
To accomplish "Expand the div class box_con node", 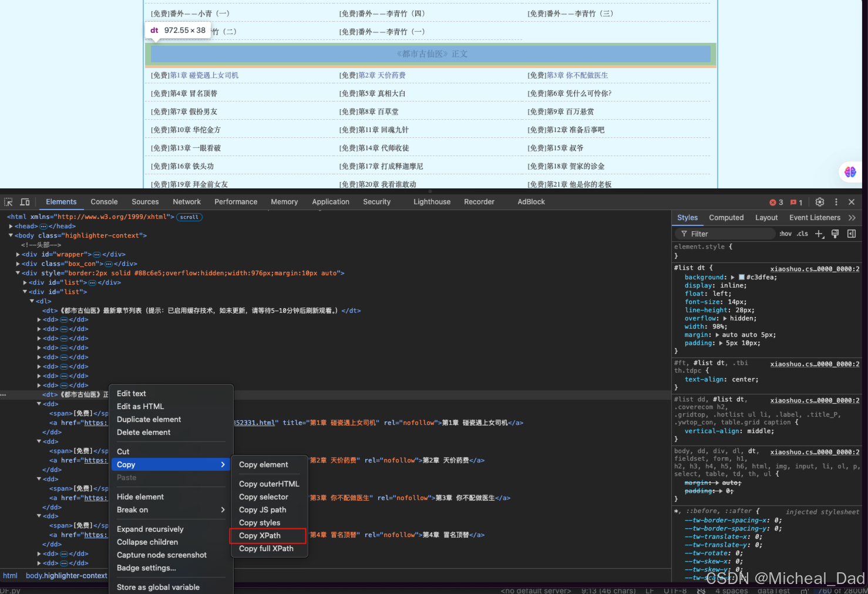I will click(x=18, y=264).
